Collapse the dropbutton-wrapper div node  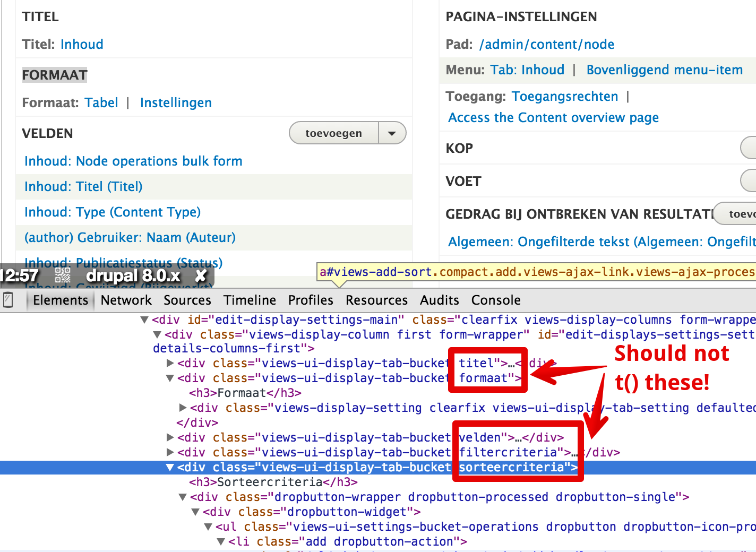point(183,497)
